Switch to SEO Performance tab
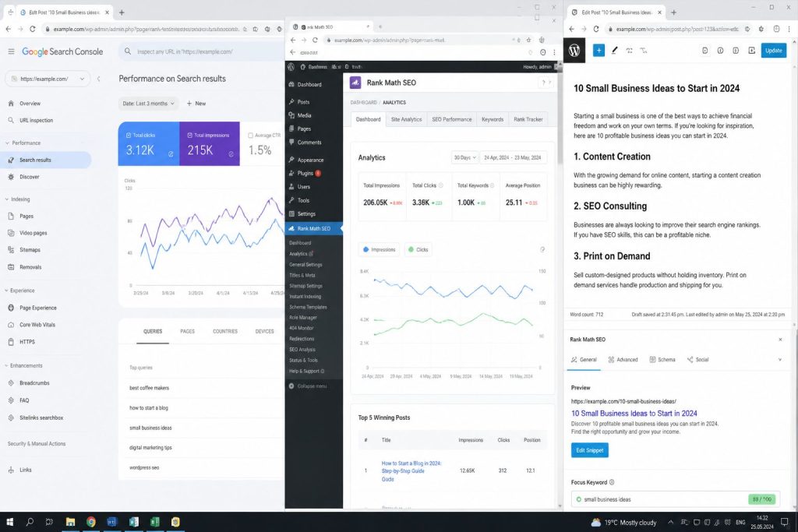The height and width of the screenshot is (532, 798). [451, 119]
